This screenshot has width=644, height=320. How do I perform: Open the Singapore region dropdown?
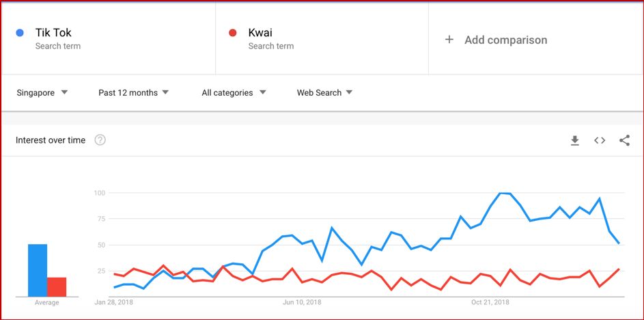click(x=42, y=92)
